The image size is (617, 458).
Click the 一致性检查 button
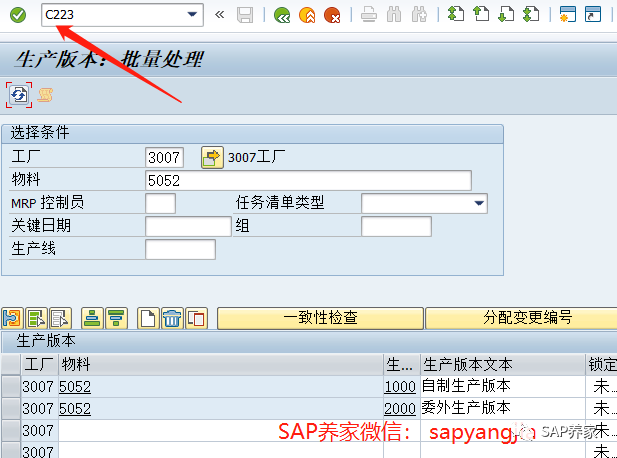click(x=320, y=318)
